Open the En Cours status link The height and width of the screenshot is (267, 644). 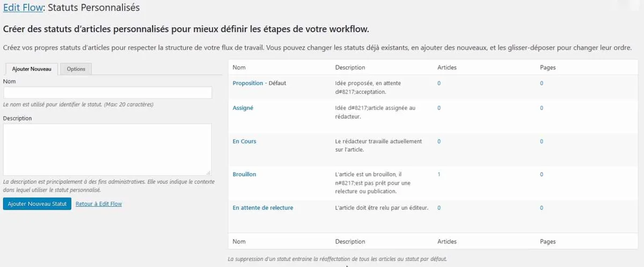point(244,142)
